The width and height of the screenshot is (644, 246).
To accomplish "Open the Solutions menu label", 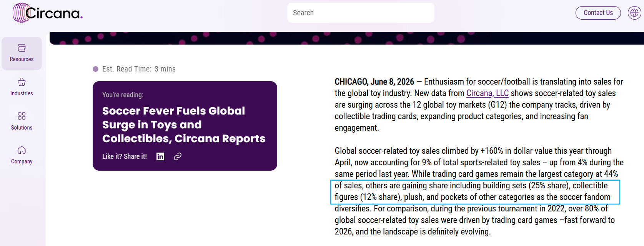I will [x=22, y=128].
